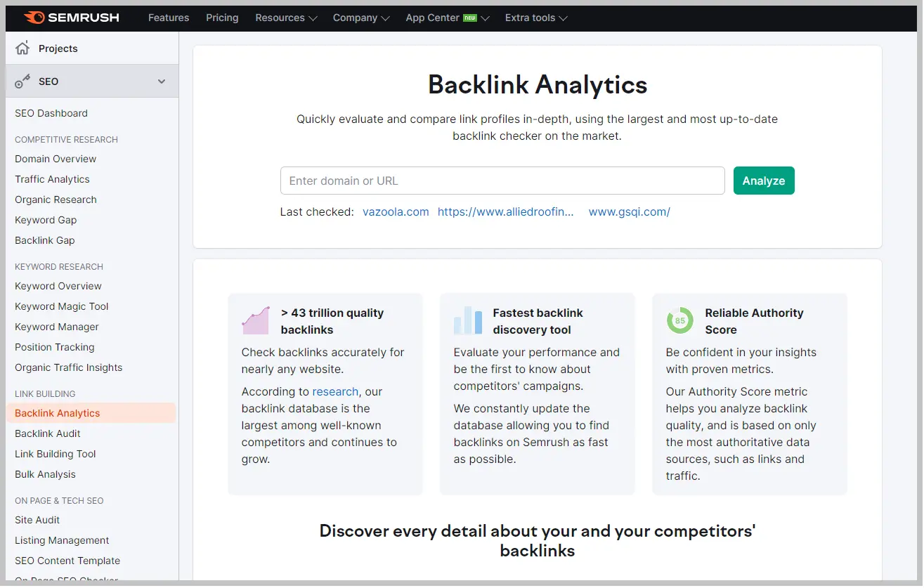The height and width of the screenshot is (588, 924).
Task: Open Keyword Overview
Action: pos(58,286)
